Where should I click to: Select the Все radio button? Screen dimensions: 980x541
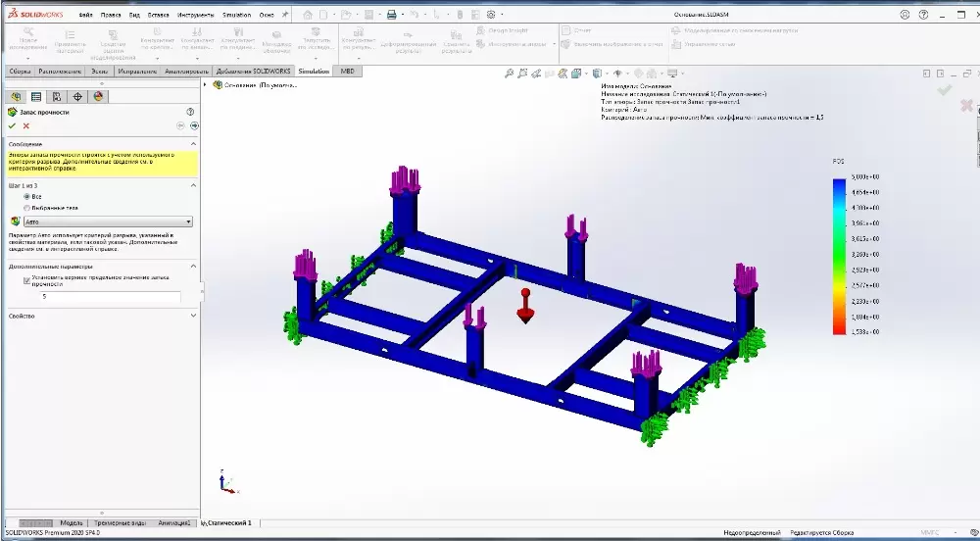click(26, 196)
